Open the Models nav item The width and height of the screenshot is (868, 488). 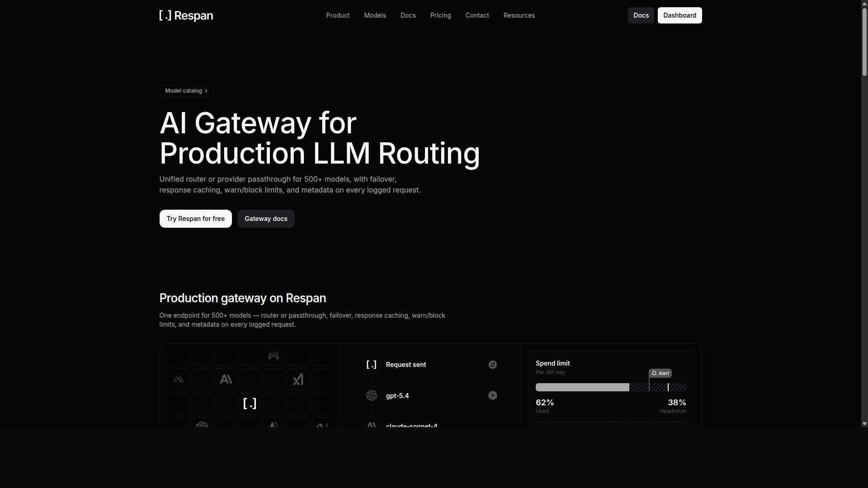375,15
